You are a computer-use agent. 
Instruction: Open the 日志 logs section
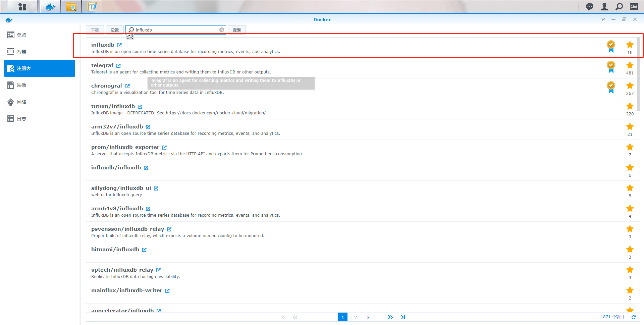click(x=40, y=119)
